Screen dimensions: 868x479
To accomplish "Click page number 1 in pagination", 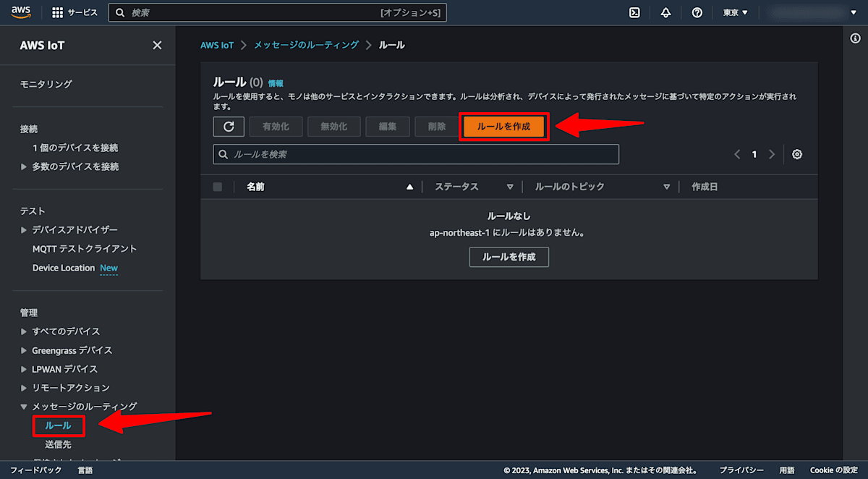I will tap(754, 154).
